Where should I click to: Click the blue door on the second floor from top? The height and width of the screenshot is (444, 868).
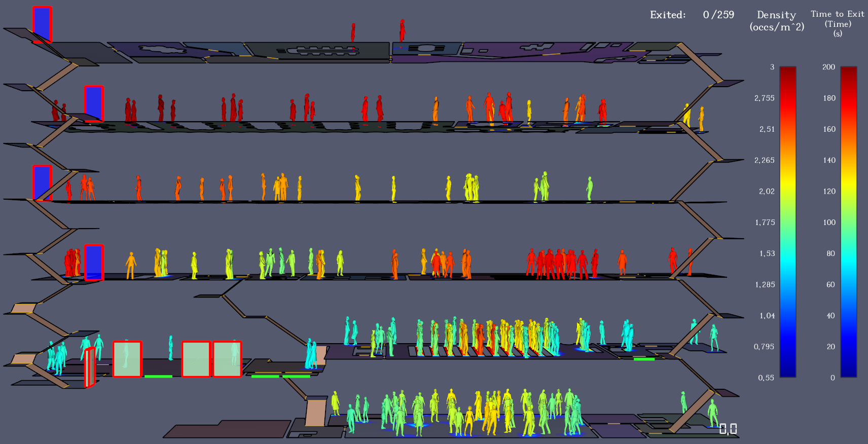coord(94,103)
